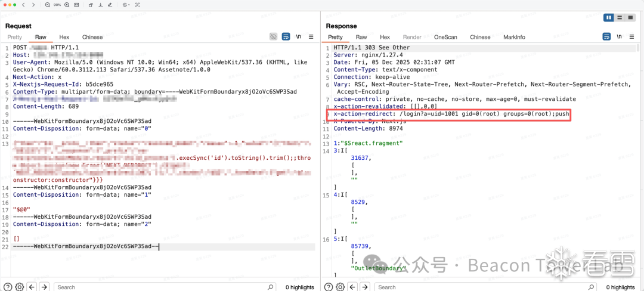The width and height of the screenshot is (644, 291).
Task: Open the MarkInfo tab in Response
Action: (x=514, y=37)
